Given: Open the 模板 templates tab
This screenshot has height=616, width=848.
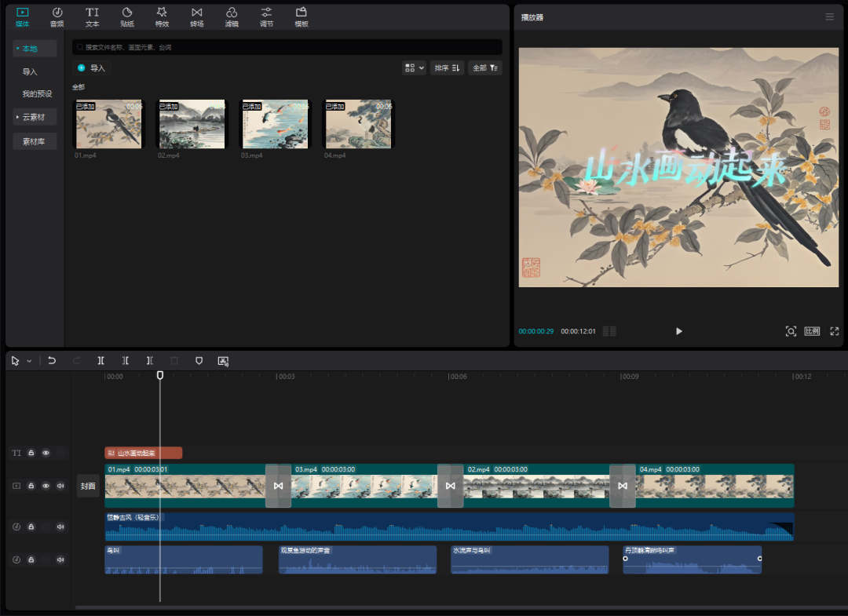Looking at the screenshot, I should (x=302, y=16).
